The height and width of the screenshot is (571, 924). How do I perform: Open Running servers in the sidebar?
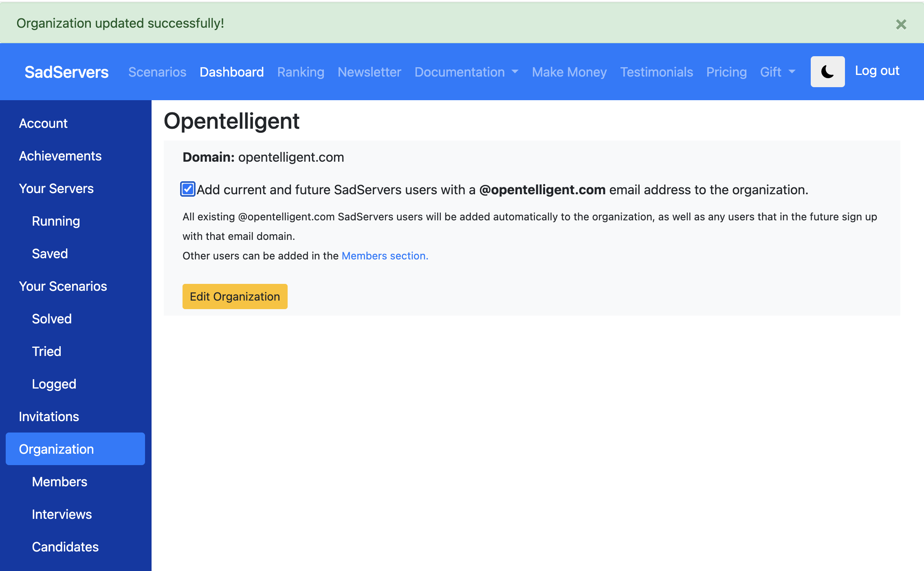pos(56,221)
